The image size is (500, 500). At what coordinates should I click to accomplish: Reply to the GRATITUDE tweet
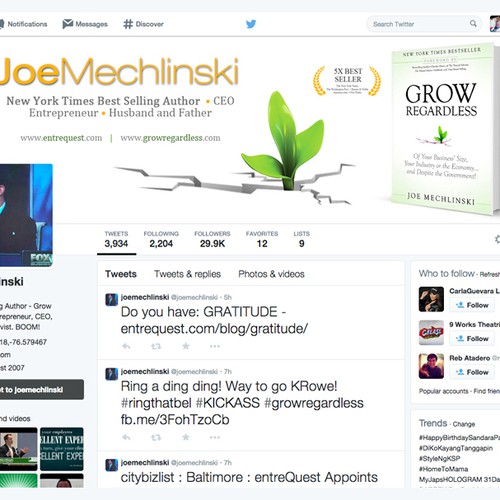pos(126,346)
